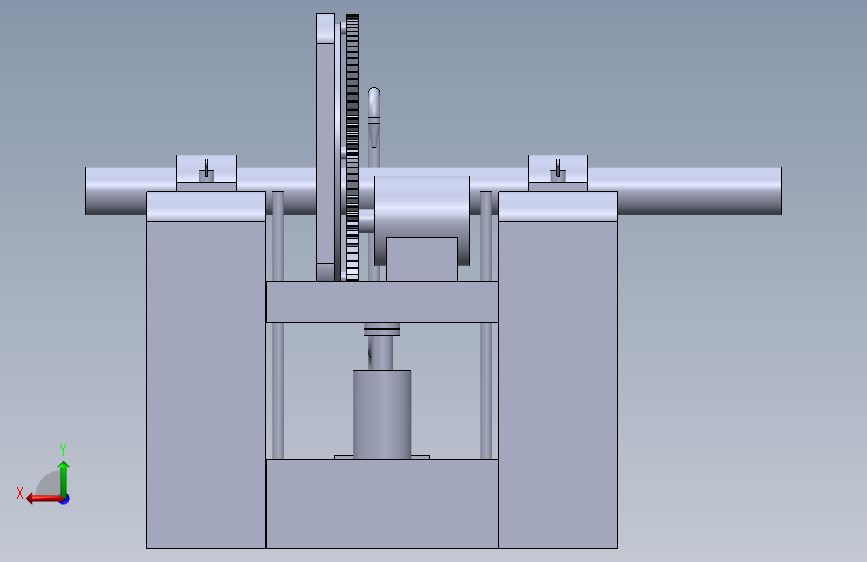This screenshot has height=562, width=867.
Task: Select the lever handle knob behind the gear
Action: tap(374, 117)
